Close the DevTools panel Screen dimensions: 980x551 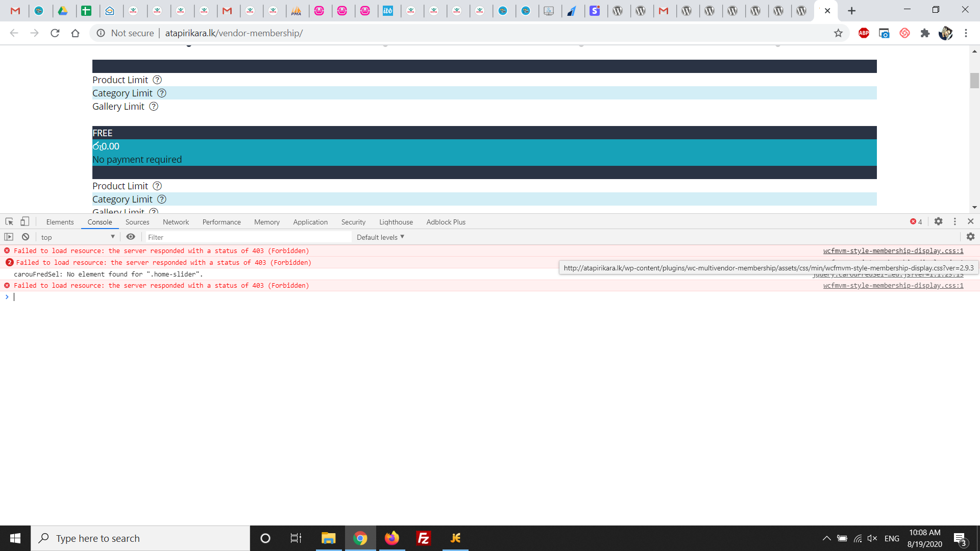pyautogui.click(x=970, y=221)
